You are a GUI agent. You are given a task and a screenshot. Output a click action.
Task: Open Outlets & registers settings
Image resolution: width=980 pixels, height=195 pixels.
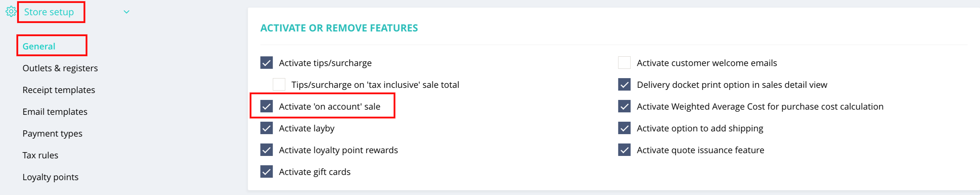tap(60, 68)
